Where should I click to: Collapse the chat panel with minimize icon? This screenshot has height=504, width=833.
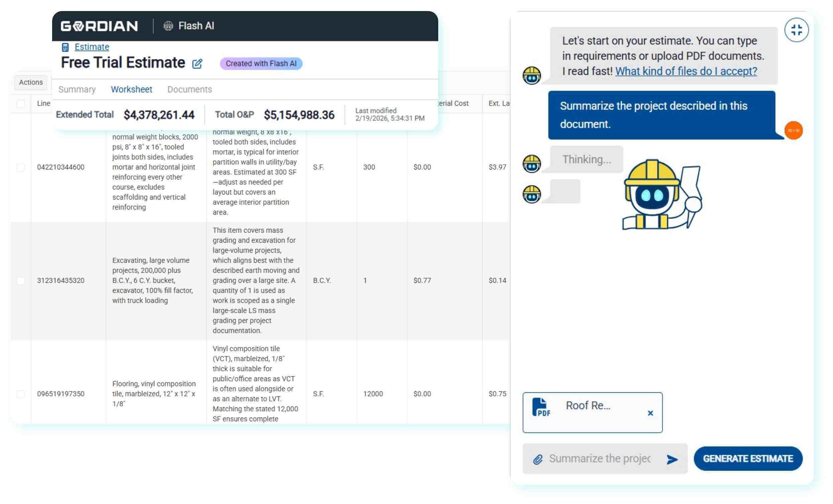click(x=797, y=30)
